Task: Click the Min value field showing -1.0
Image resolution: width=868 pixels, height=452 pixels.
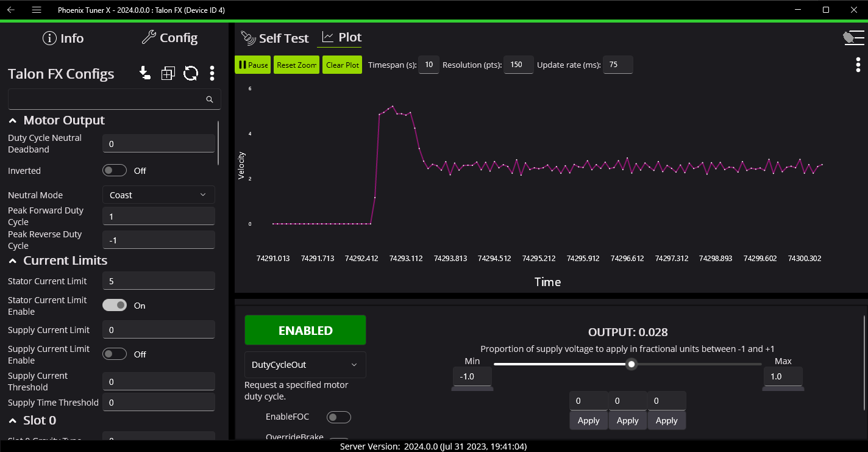Action: [x=472, y=376]
